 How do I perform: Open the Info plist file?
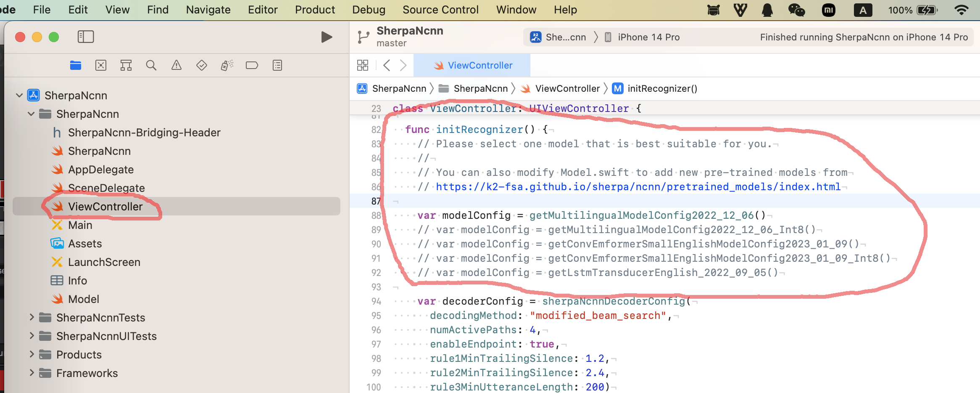coord(77,281)
